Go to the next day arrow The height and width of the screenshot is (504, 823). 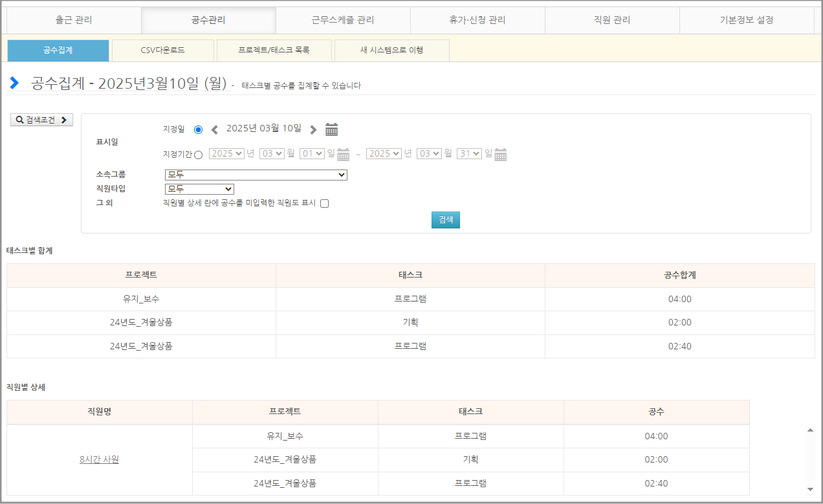pos(313,129)
